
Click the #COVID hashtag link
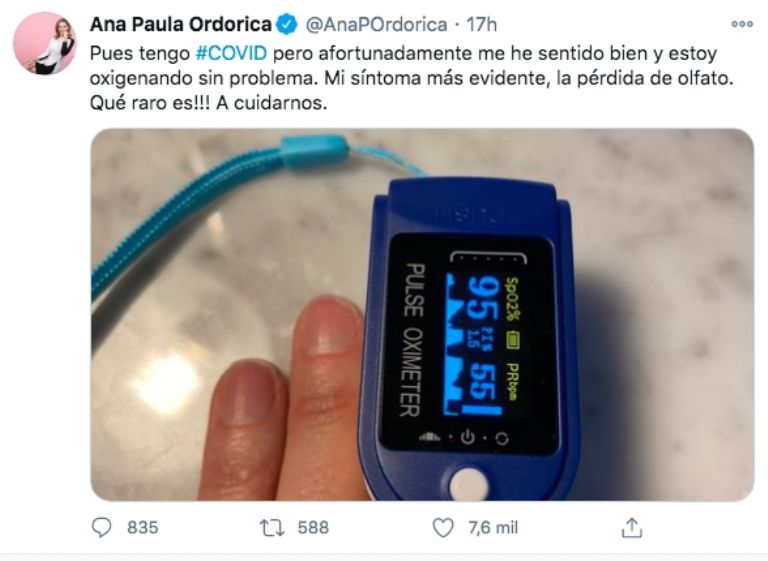click(231, 53)
